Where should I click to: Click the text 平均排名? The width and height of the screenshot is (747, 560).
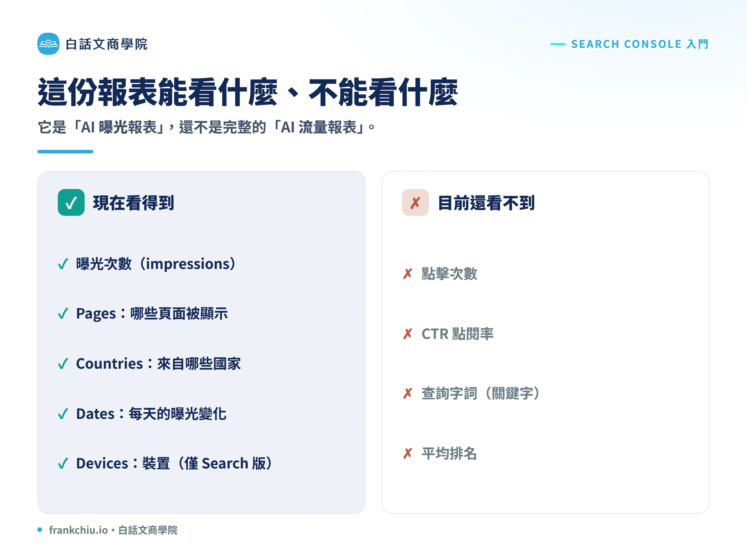coord(449,454)
